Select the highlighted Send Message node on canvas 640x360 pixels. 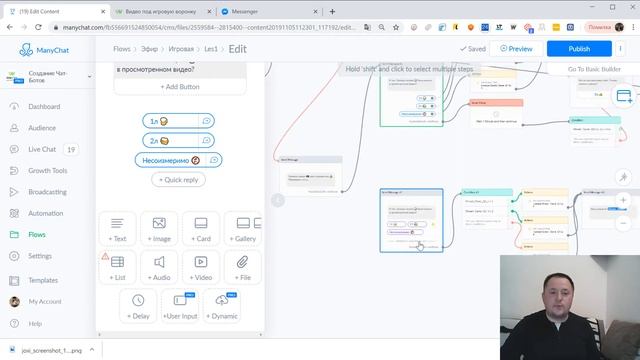pos(411,220)
